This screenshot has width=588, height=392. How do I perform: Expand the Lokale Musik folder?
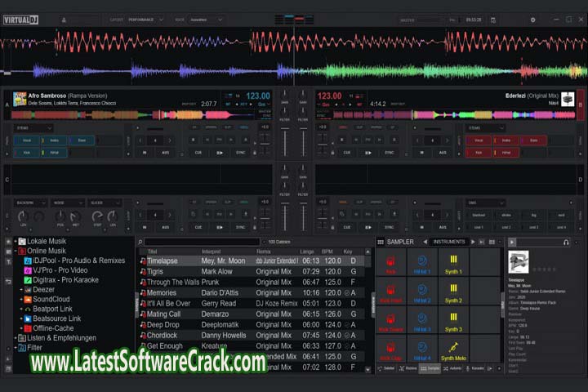(x=16, y=241)
